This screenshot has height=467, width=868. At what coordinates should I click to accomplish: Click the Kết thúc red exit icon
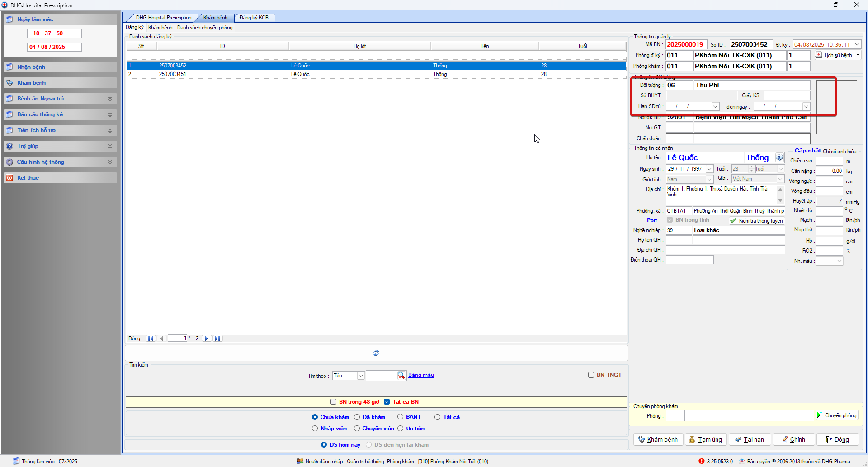click(x=9, y=178)
